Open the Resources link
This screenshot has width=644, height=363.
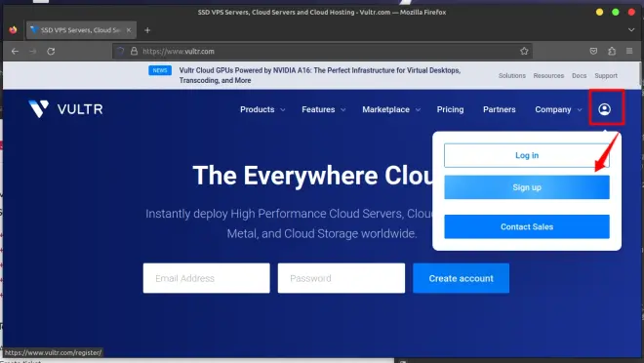click(548, 76)
